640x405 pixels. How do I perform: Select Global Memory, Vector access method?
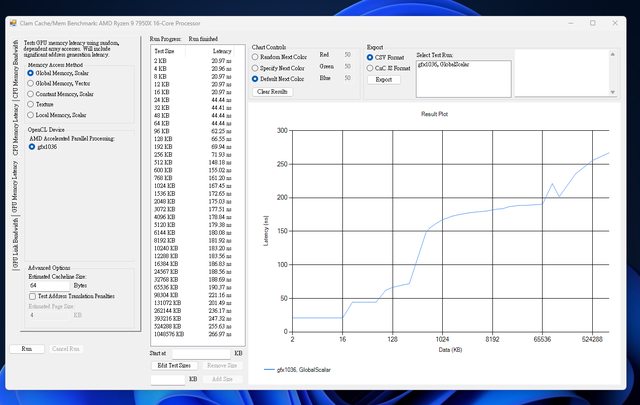coord(31,83)
